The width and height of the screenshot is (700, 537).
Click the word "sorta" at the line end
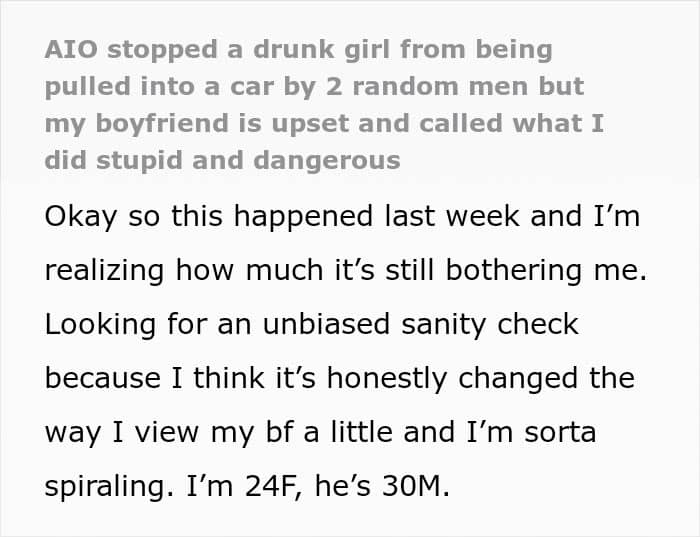pyautogui.click(x=560, y=433)
